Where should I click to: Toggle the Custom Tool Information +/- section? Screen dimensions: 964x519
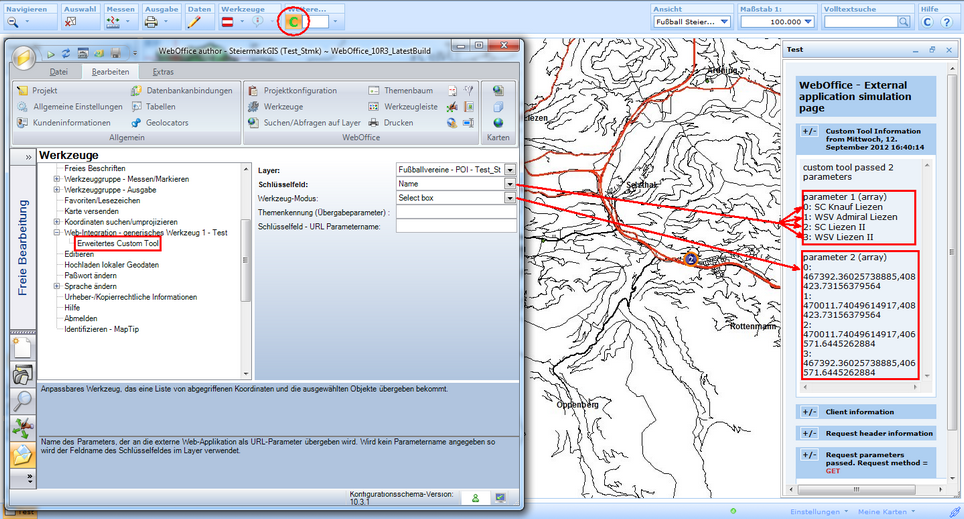pyautogui.click(x=809, y=131)
